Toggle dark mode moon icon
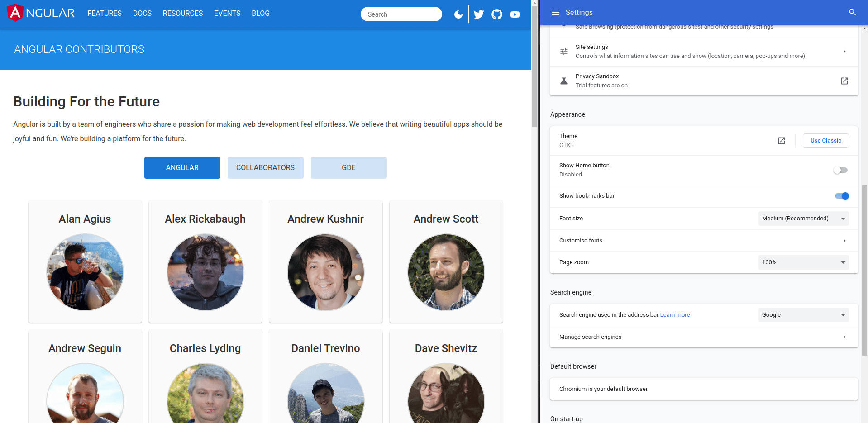The width and height of the screenshot is (868, 423). [x=458, y=14]
